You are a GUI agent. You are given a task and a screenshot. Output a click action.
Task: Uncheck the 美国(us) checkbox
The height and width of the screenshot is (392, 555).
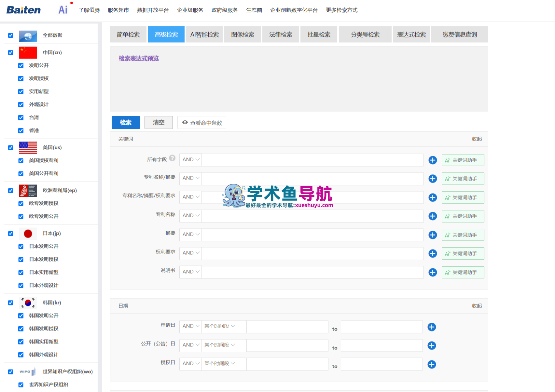[11, 148]
